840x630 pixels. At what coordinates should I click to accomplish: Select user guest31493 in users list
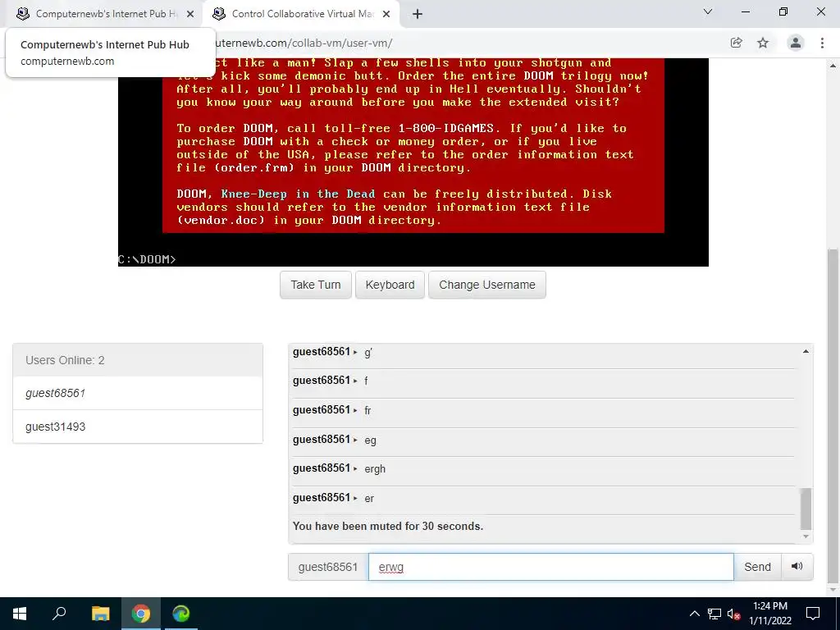click(x=138, y=427)
